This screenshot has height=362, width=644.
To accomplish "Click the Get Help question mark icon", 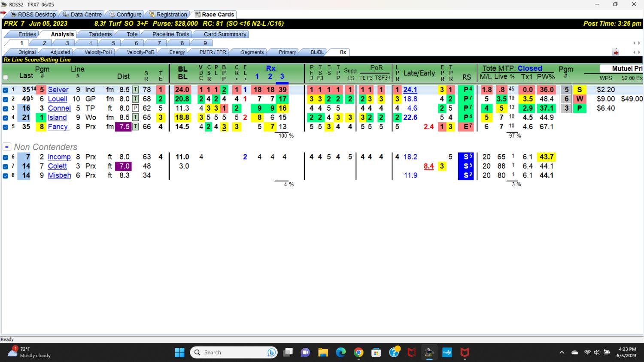I will point(394,353).
